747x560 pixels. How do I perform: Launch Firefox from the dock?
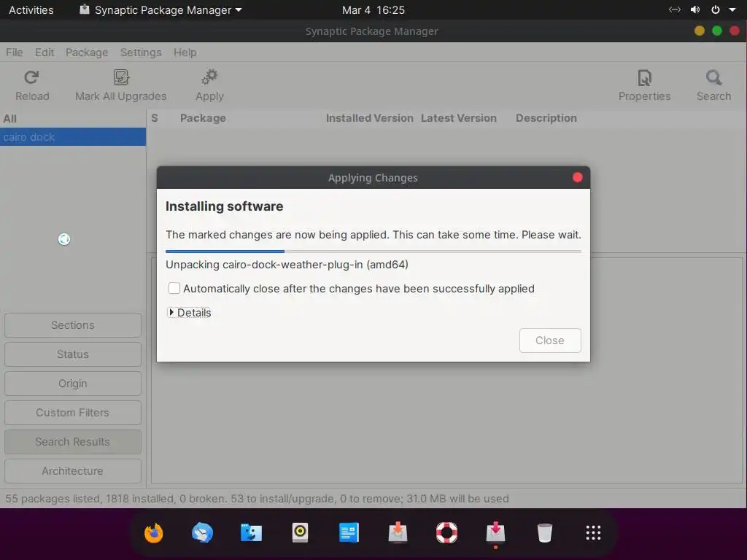(x=154, y=533)
